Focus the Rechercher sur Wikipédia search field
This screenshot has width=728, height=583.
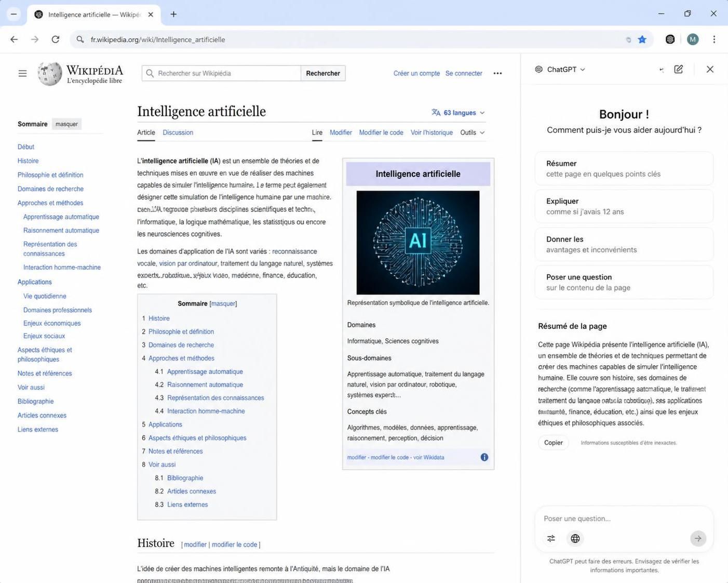pyautogui.click(x=222, y=73)
